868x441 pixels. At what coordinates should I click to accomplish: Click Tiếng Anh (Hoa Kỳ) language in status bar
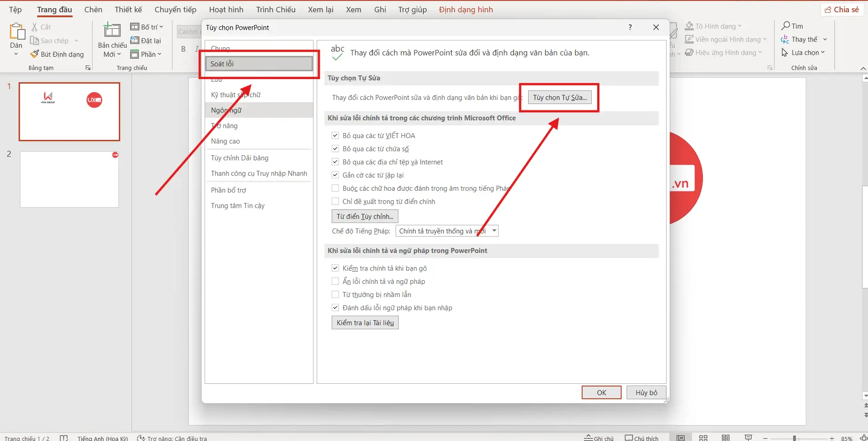103,438
